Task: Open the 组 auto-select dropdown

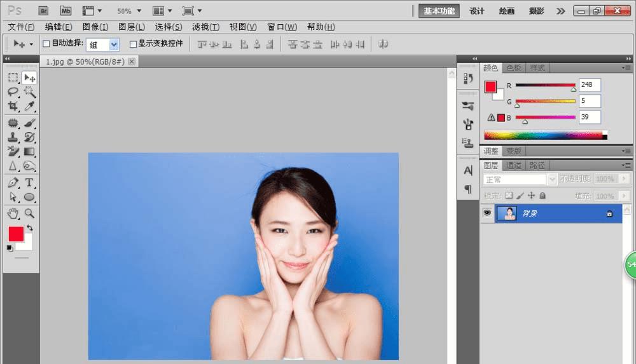Action: 114,44
